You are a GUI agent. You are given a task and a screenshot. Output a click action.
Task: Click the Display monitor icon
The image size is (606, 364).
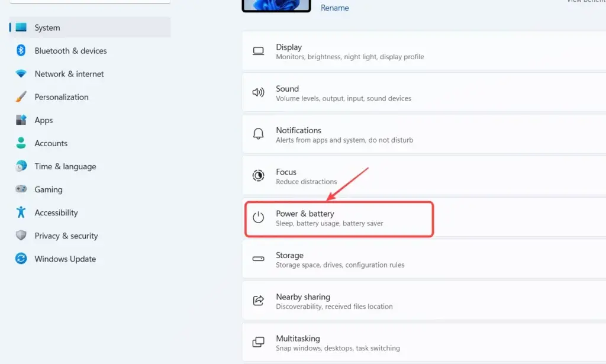tap(258, 51)
